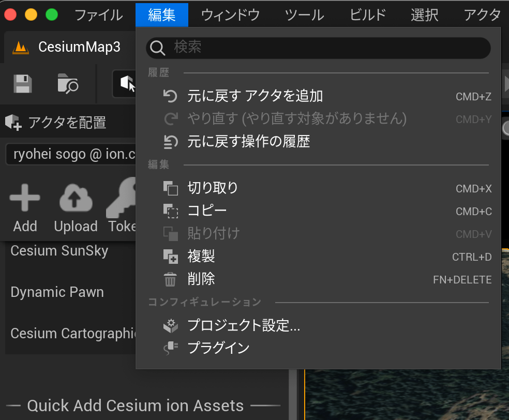Click the save floppy disk icon
Screen dimensions: 509x420
(23, 84)
